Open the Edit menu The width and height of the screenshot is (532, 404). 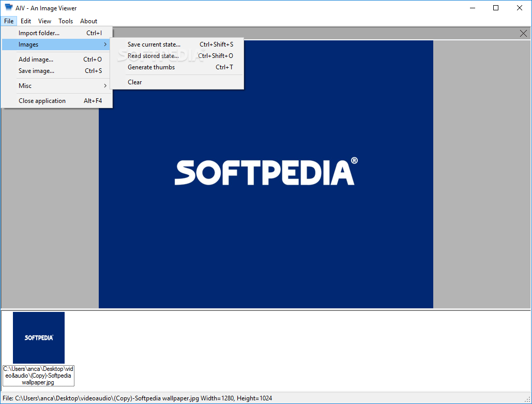pyautogui.click(x=26, y=21)
